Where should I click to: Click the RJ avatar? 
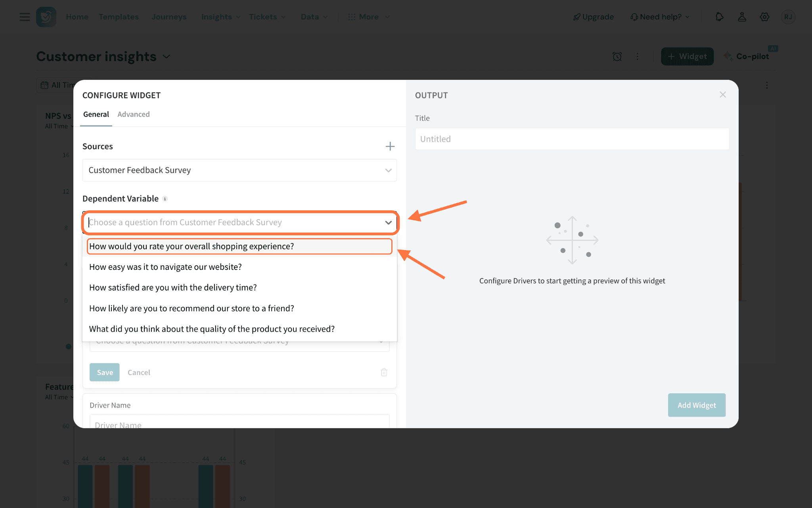coord(788,17)
